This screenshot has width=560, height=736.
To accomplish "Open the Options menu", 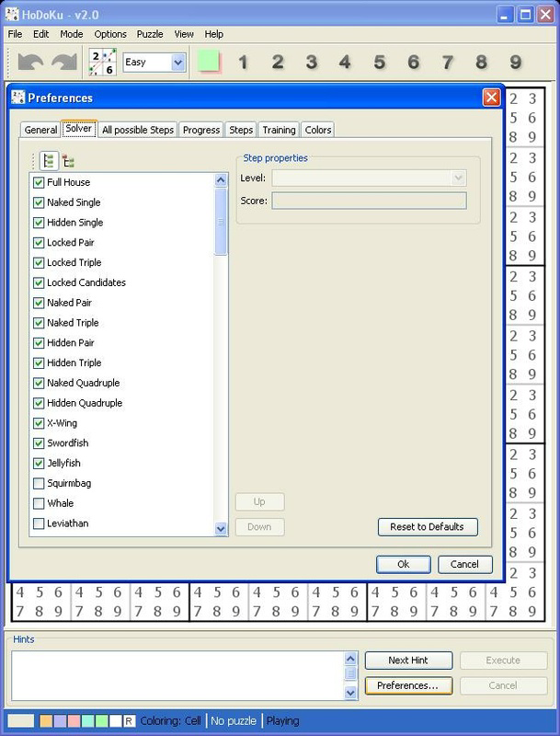I will pos(110,34).
